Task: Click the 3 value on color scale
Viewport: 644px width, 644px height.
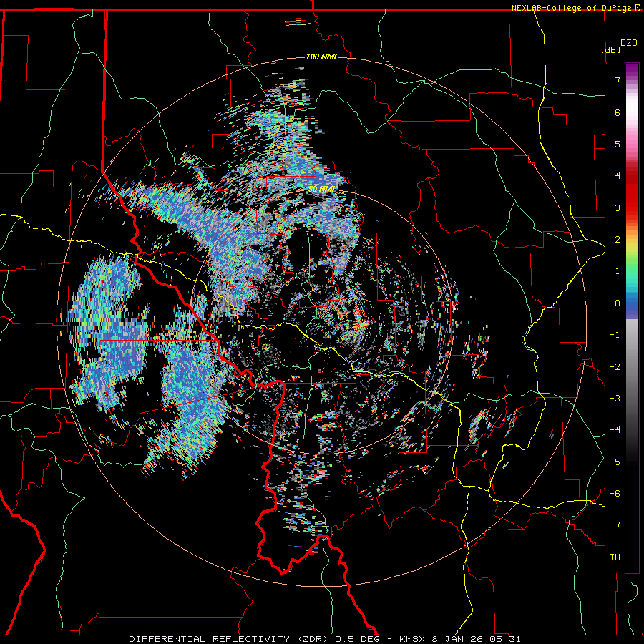Action: (x=618, y=208)
